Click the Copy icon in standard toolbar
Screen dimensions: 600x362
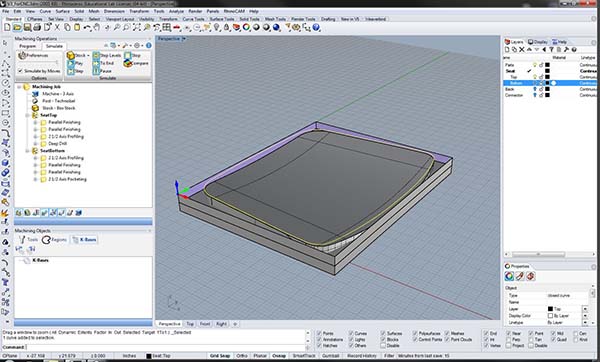(67, 28)
